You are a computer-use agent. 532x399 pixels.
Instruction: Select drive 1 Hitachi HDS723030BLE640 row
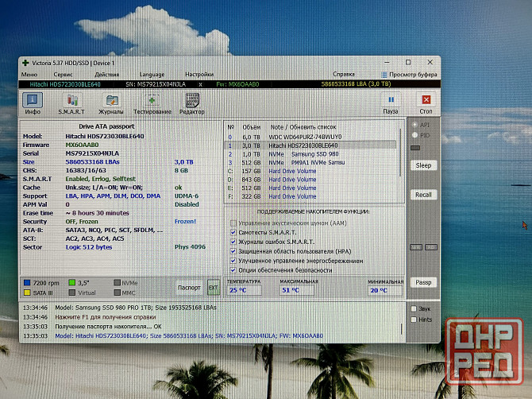(310, 145)
